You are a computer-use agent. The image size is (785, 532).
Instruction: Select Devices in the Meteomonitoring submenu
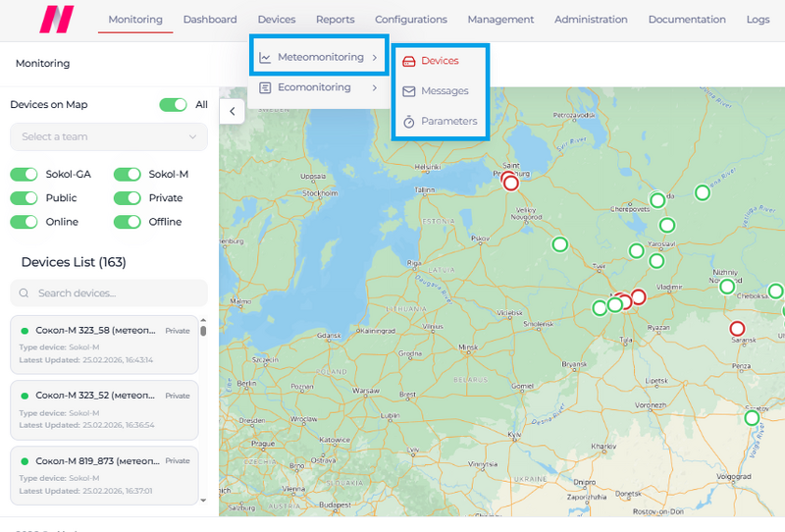tap(440, 61)
